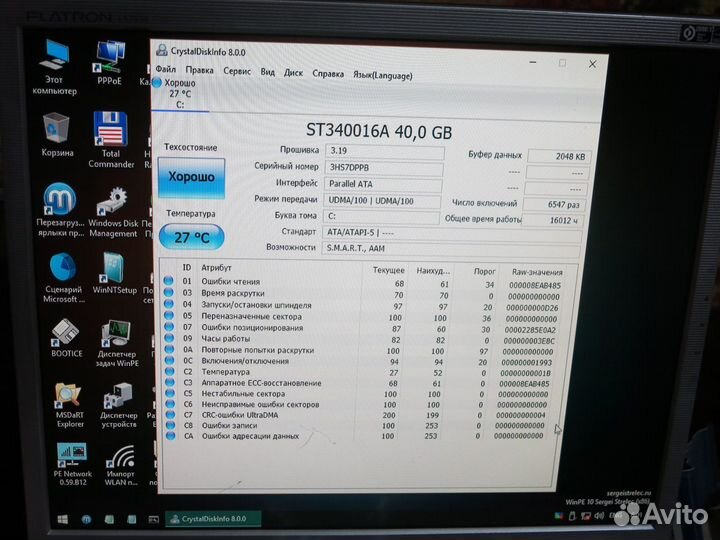Click the volume speaker tray icon

coord(599,516)
